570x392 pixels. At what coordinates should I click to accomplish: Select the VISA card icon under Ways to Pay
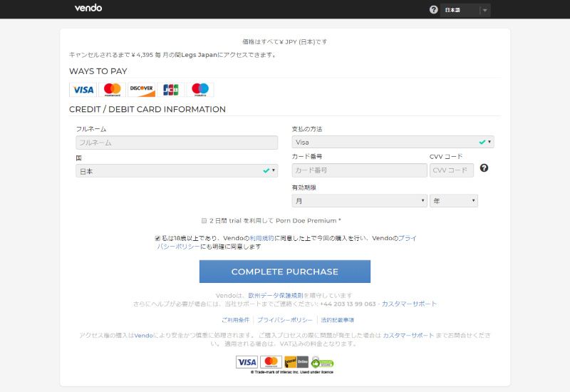[x=83, y=90]
